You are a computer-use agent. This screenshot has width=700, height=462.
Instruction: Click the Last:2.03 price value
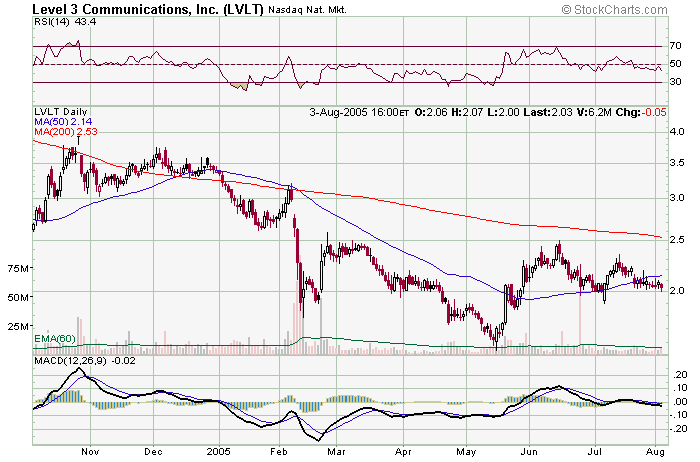(x=548, y=112)
